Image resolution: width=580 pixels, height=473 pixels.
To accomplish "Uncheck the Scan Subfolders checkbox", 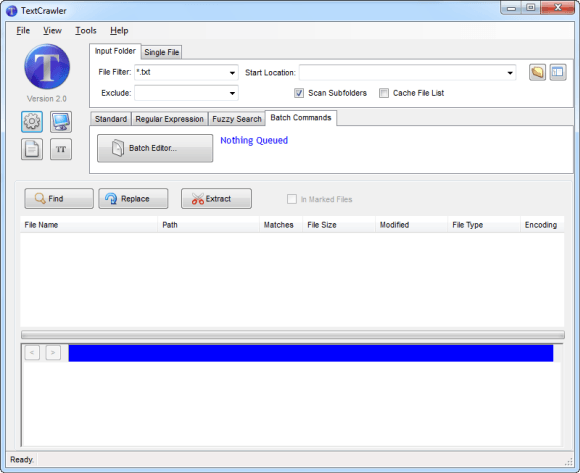I will click(x=299, y=93).
